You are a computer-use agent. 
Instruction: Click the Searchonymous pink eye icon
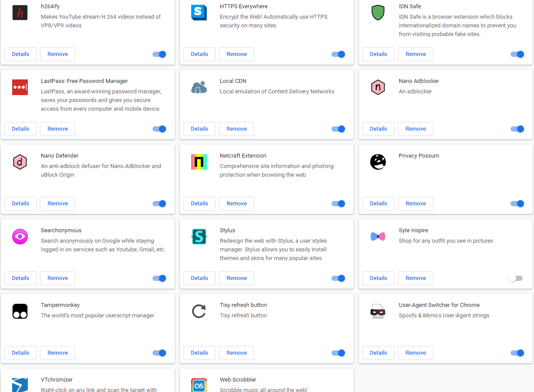[20, 237]
